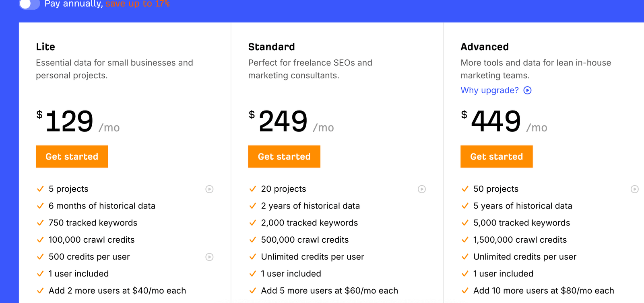
Task: Click play icon beside Why upgrade
Action: 527,90
